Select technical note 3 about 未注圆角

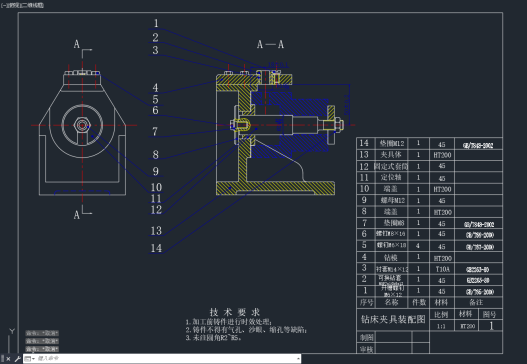click(x=213, y=338)
